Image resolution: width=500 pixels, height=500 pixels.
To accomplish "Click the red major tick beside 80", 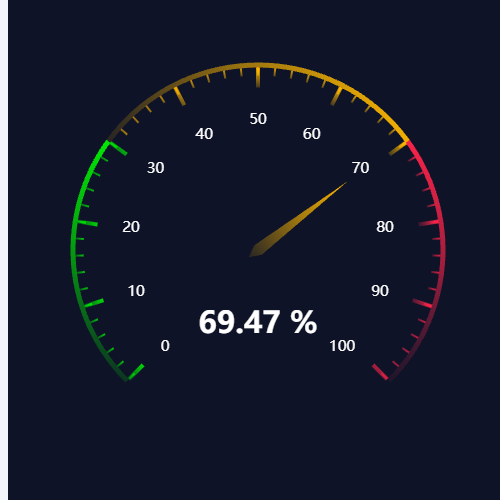I will pyautogui.click(x=429, y=223).
